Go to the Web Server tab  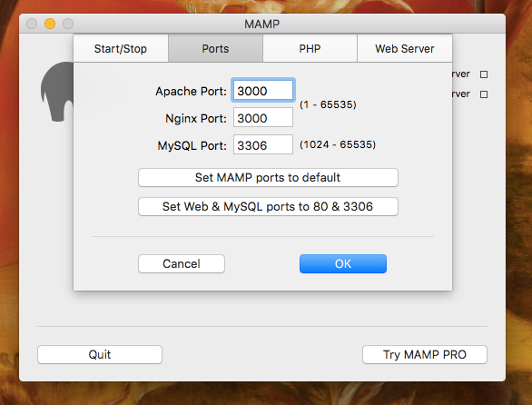404,48
